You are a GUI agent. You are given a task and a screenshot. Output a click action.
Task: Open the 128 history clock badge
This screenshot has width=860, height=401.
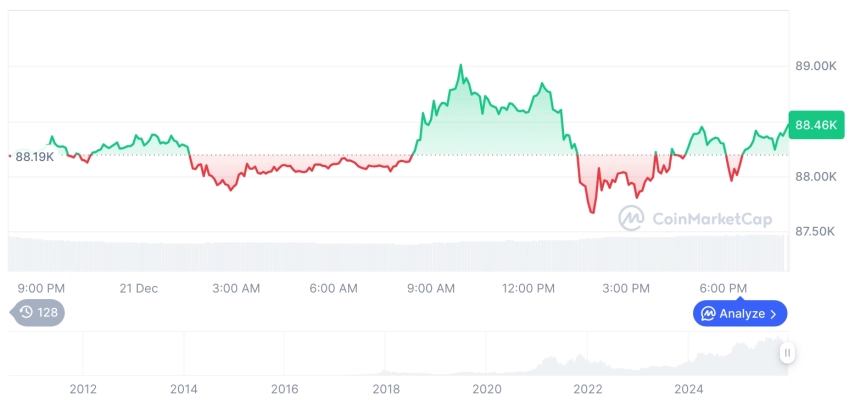coord(38,312)
